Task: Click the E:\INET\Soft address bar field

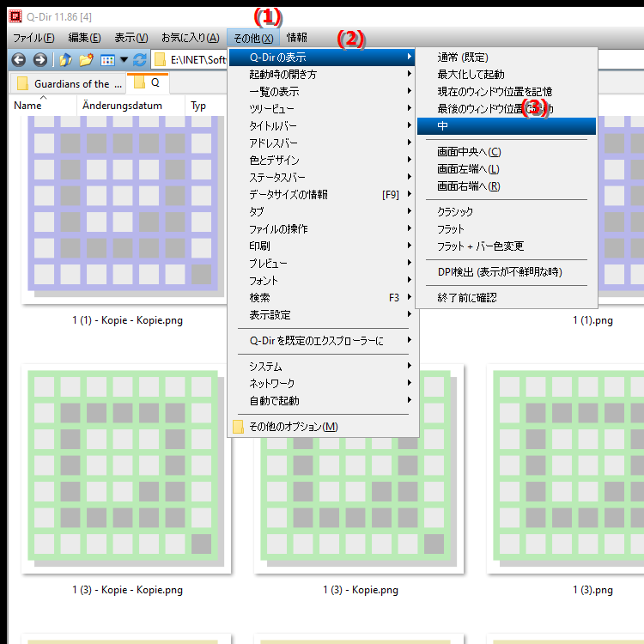Action: (189, 60)
